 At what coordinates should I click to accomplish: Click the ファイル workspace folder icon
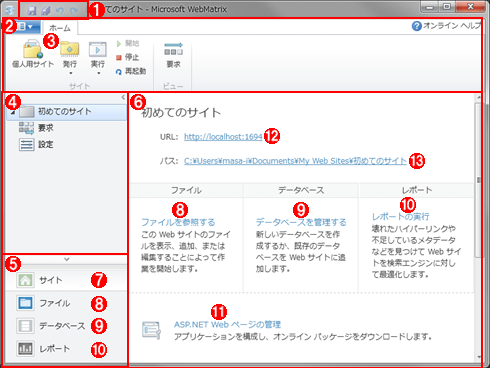25,303
